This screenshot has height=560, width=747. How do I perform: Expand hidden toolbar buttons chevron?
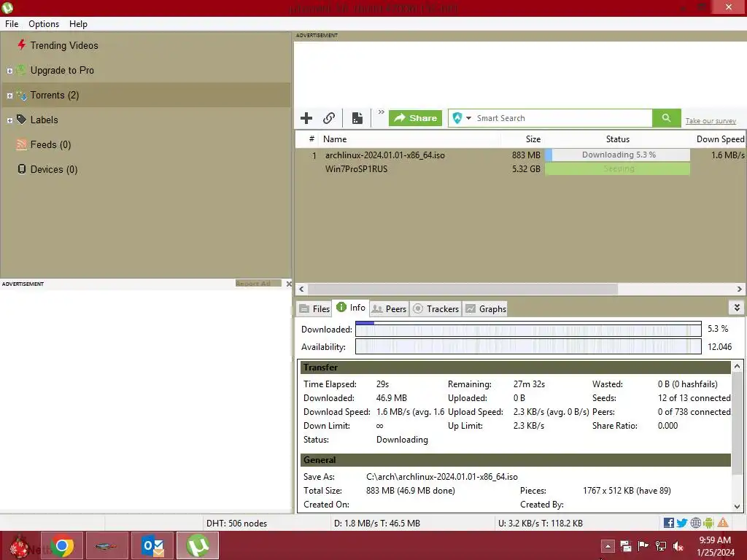pyautogui.click(x=381, y=112)
